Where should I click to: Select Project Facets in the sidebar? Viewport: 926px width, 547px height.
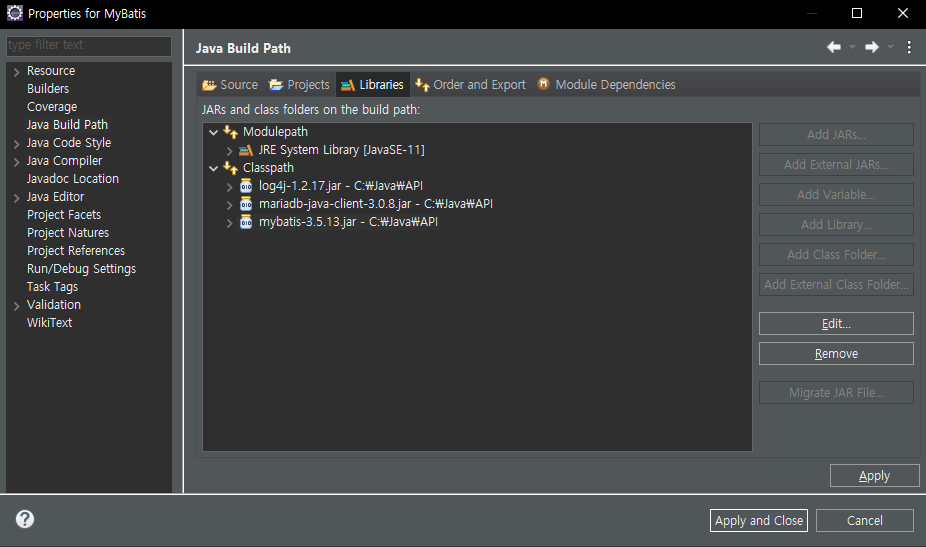coord(64,215)
